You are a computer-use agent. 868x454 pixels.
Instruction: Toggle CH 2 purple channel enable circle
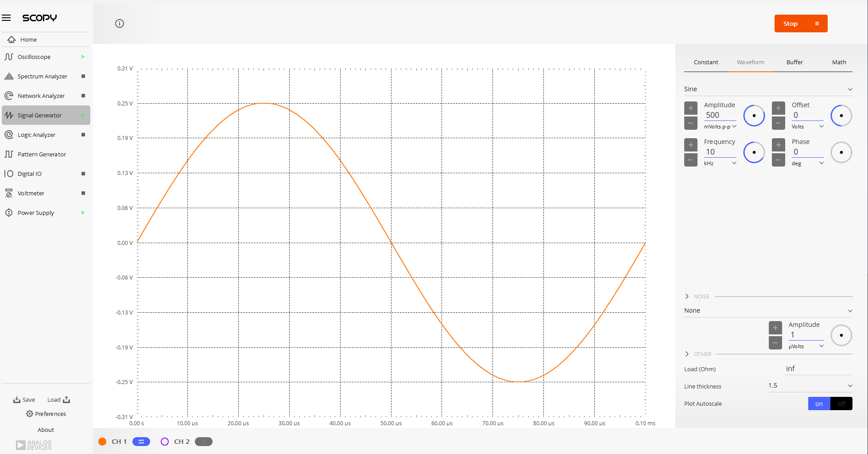click(x=165, y=442)
